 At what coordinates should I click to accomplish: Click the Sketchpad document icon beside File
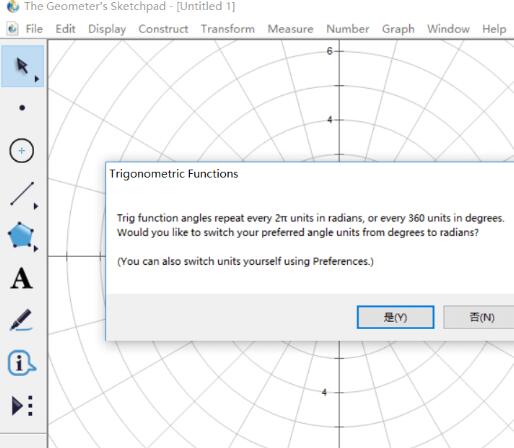pyautogui.click(x=12, y=29)
